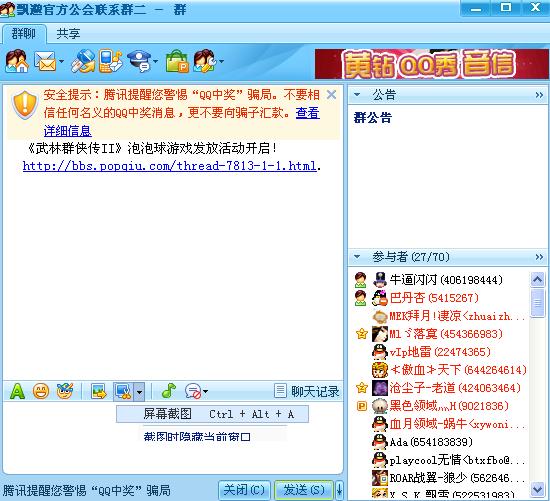Screen dimensions: 550x501
Task: Collapse the 公告 announcement panel
Action: [357, 94]
